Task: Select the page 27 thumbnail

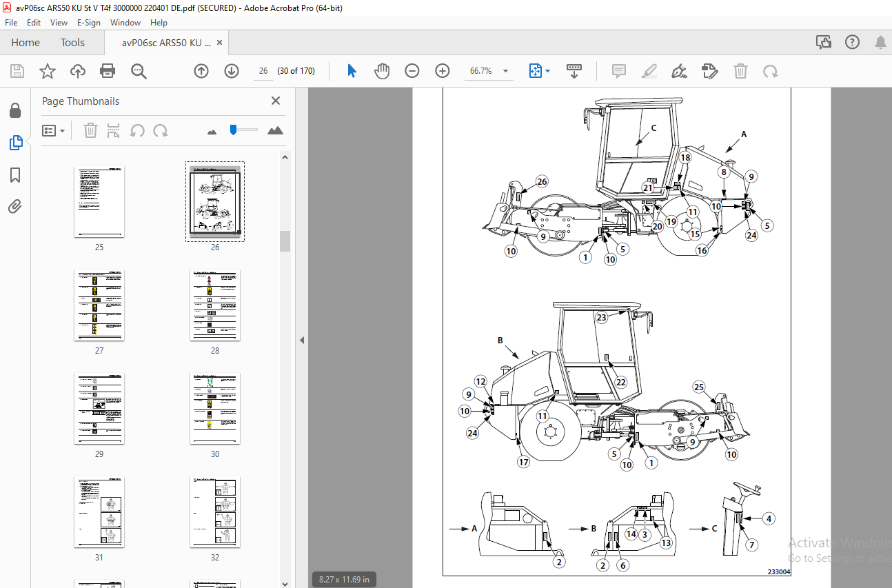Action: pyautogui.click(x=99, y=305)
